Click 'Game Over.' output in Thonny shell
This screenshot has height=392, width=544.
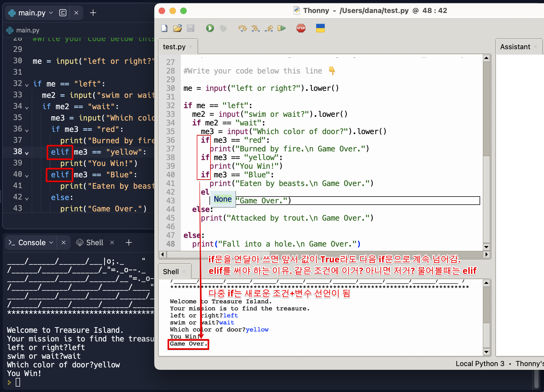tap(188, 344)
